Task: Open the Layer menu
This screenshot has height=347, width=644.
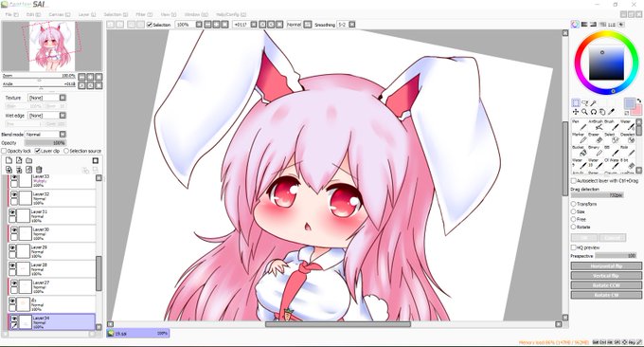Action: click(87, 14)
